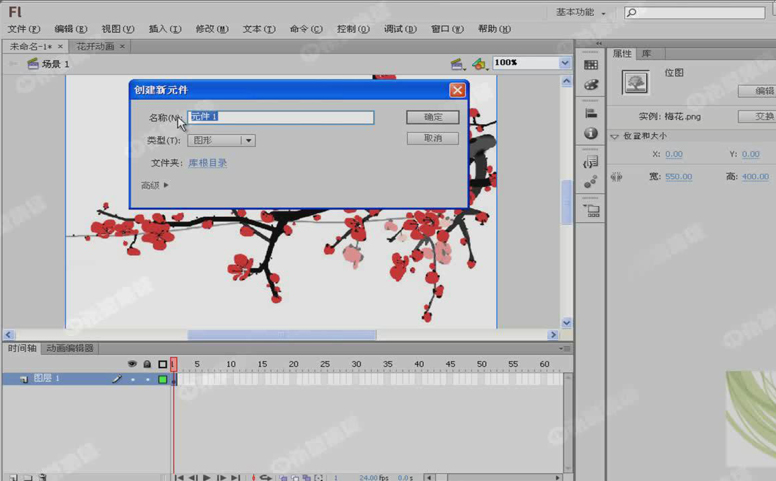This screenshot has width=776, height=481.
Task: Expand the 高级 section in dialog
Action: (x=155, y=185)
